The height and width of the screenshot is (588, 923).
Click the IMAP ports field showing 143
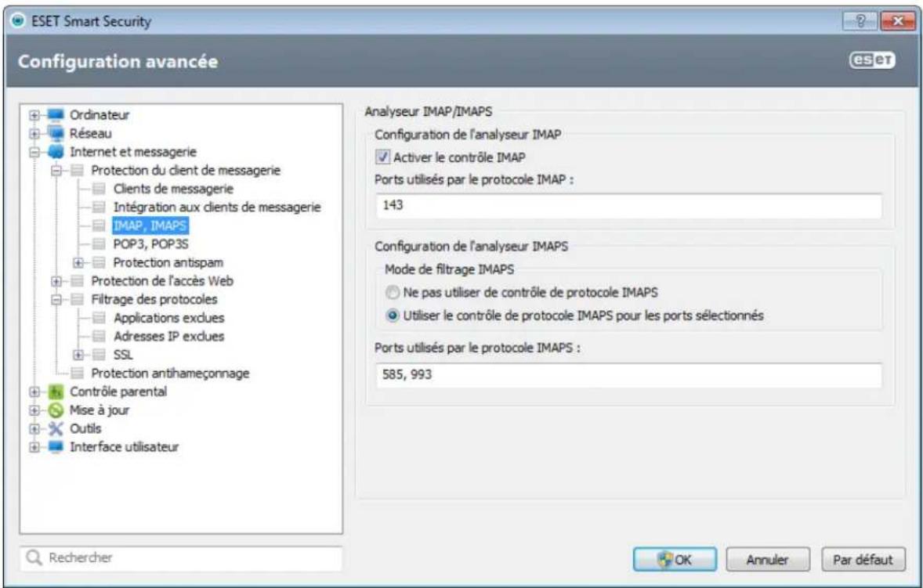tap(628, 206)
